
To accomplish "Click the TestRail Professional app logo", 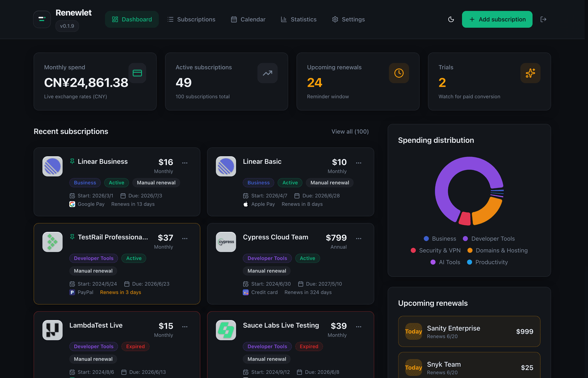I will [x=52, y=242].
